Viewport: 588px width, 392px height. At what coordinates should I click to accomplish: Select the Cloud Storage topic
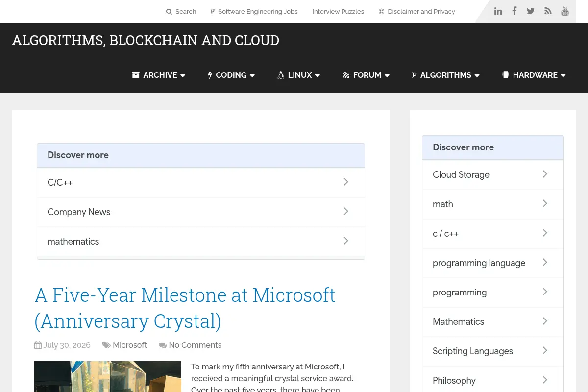493,174
